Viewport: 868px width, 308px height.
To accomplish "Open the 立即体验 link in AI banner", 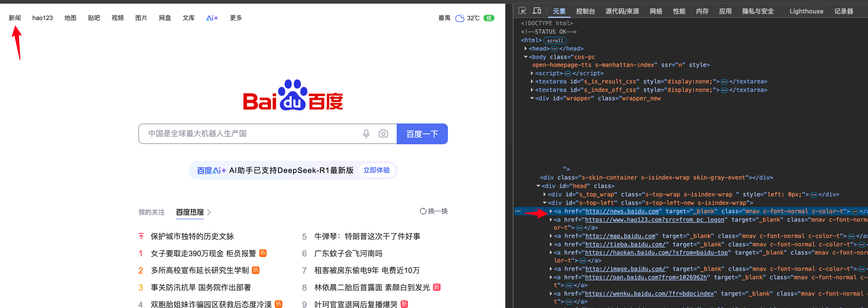I will click(376, 170).
